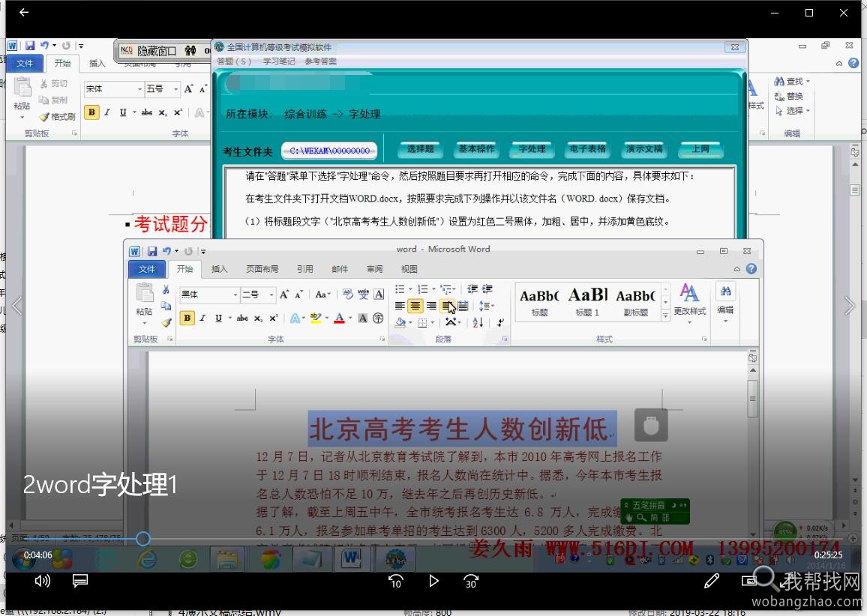Toggle Bold in front Word window ribbon

pyautogui.click(x=187, y=318)
